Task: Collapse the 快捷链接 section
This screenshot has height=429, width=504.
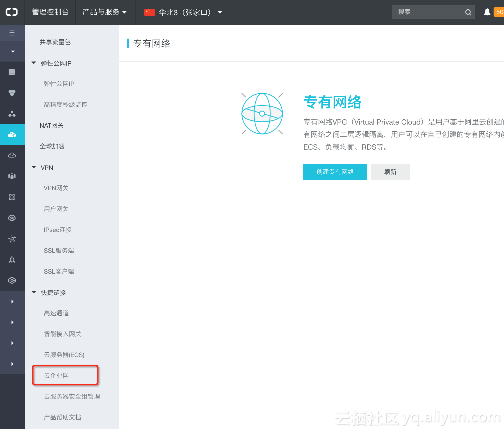Action: 34,292
